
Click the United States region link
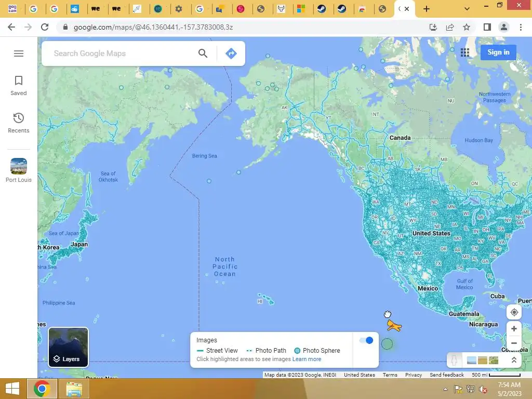360,375
